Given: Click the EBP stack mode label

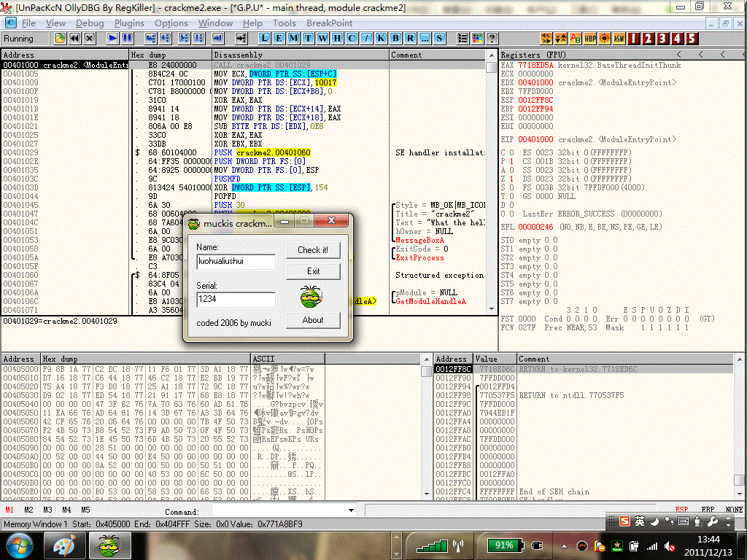Looking at the screenshot, I should [708, 510].
